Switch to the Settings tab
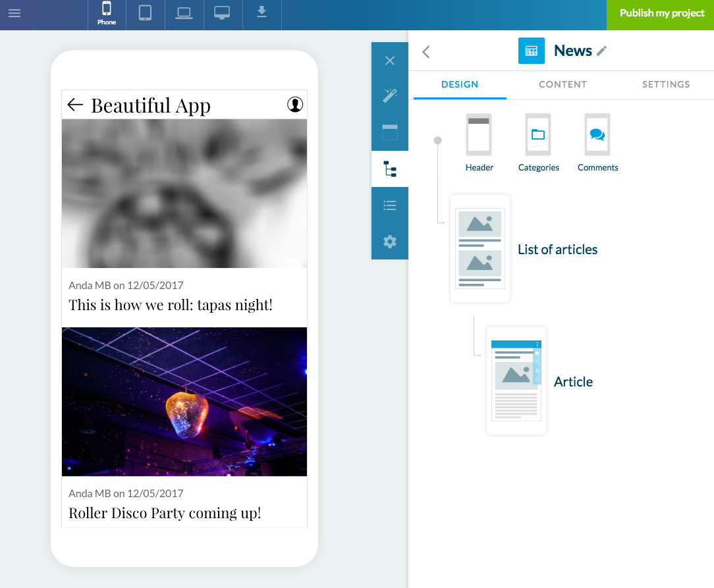The width and height of the screenshot is (714, 588). pos(666,84)
